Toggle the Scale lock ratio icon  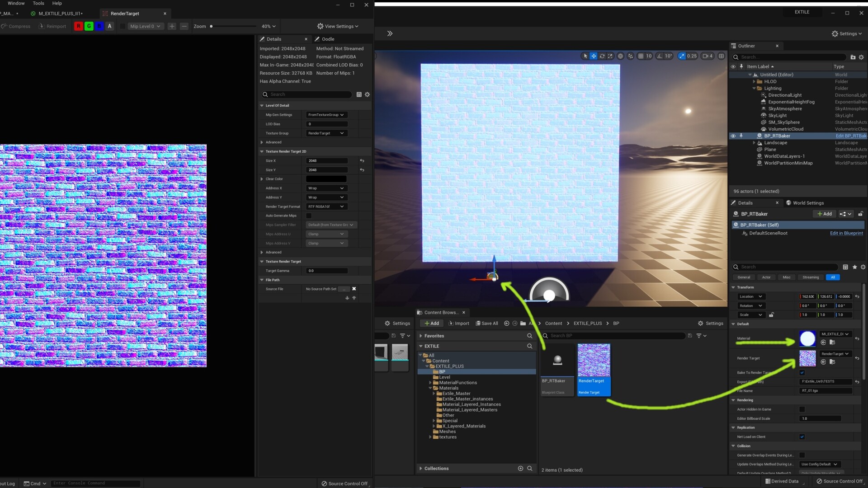771,314
